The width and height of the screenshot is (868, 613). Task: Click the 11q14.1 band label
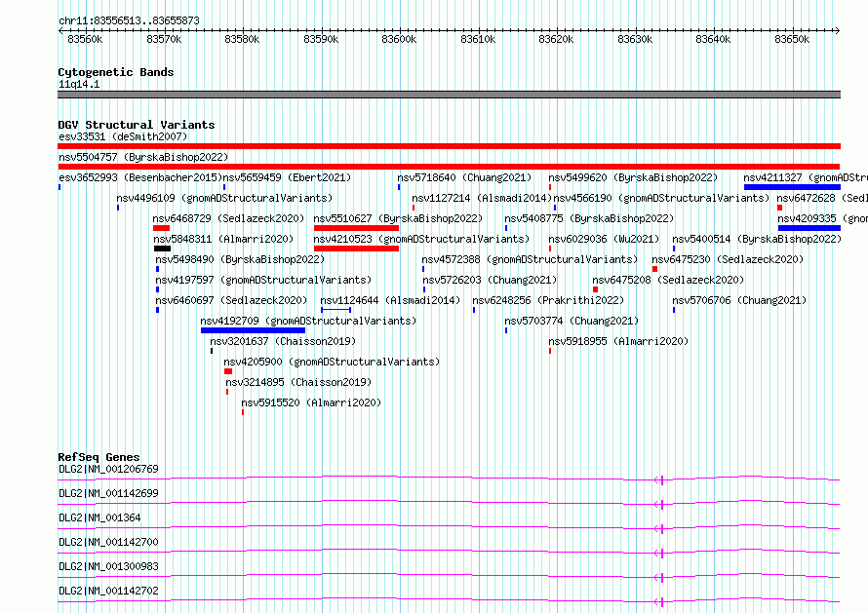point(79,84)
